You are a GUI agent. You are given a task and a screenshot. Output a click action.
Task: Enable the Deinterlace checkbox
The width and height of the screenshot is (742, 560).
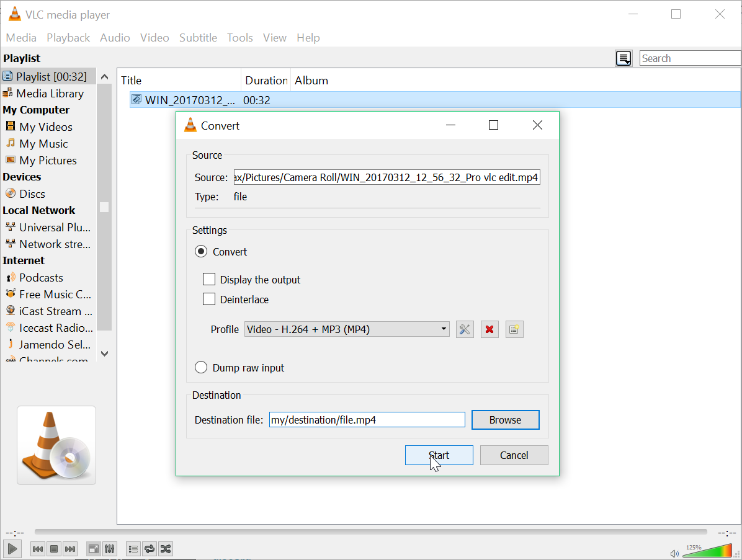(x=208, y=300)
